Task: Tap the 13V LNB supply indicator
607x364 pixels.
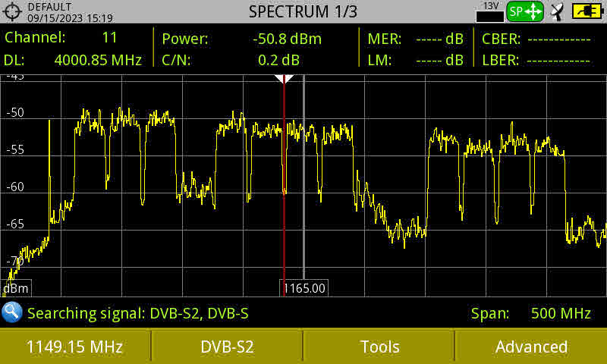Action: point(490,12)
